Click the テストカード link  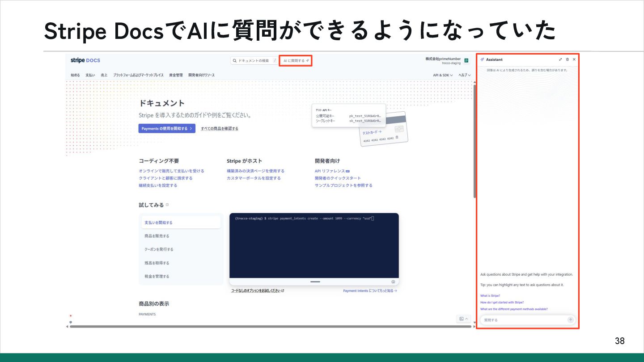pyautogui.click(x=372, y=132)
